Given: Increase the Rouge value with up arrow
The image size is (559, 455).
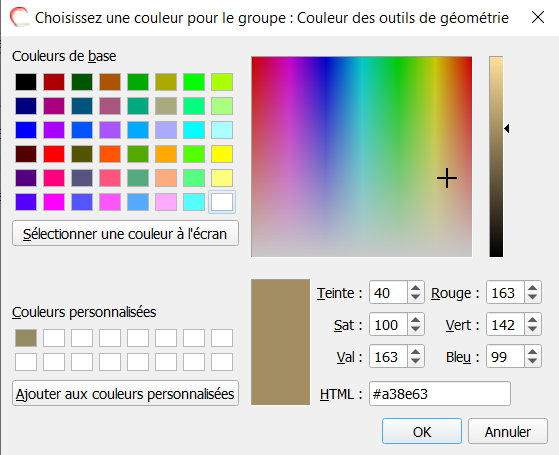Looking at the screenshot, I should pos(533,288).
